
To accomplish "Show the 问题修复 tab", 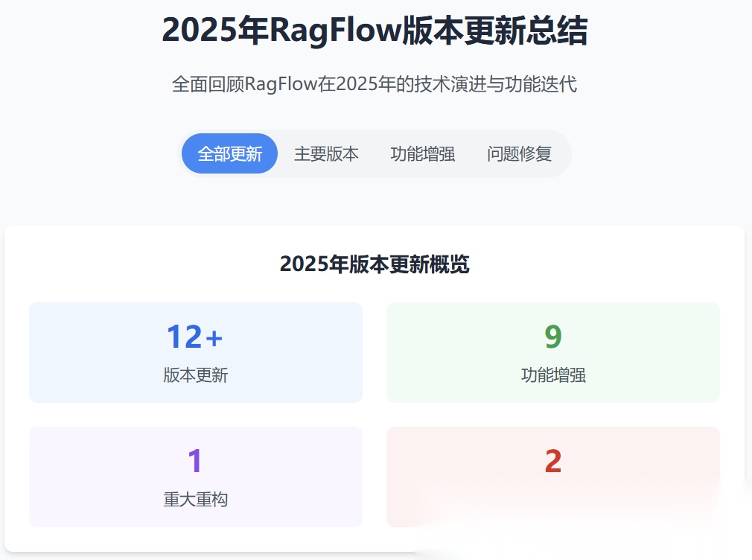I will pos(519,153).
